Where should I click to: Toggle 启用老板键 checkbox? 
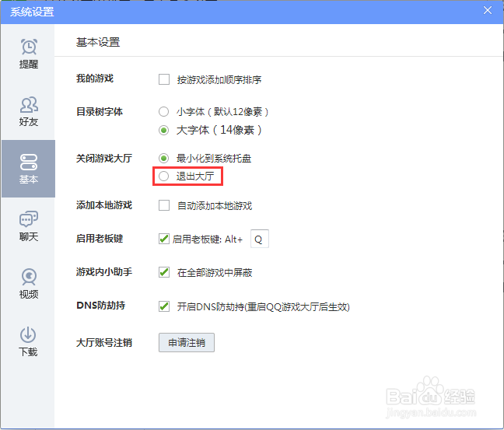point(164,239)
